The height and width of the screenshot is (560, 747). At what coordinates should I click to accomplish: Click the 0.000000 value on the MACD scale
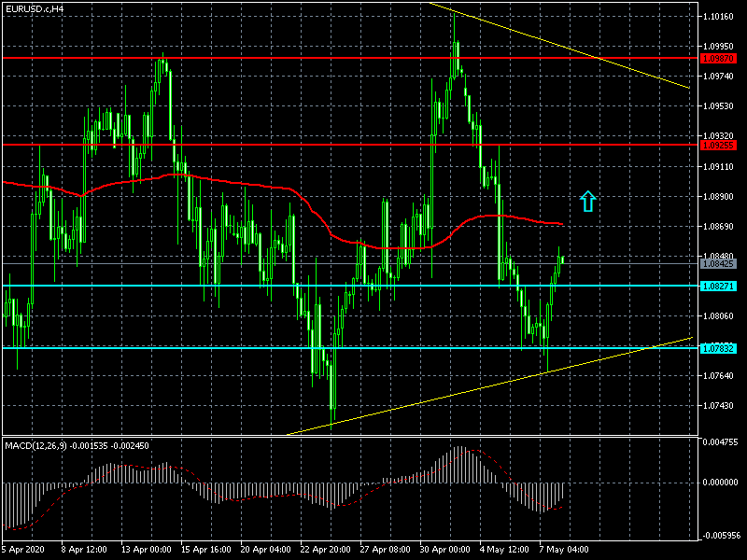pyautogui.click(x=721, y=483)
